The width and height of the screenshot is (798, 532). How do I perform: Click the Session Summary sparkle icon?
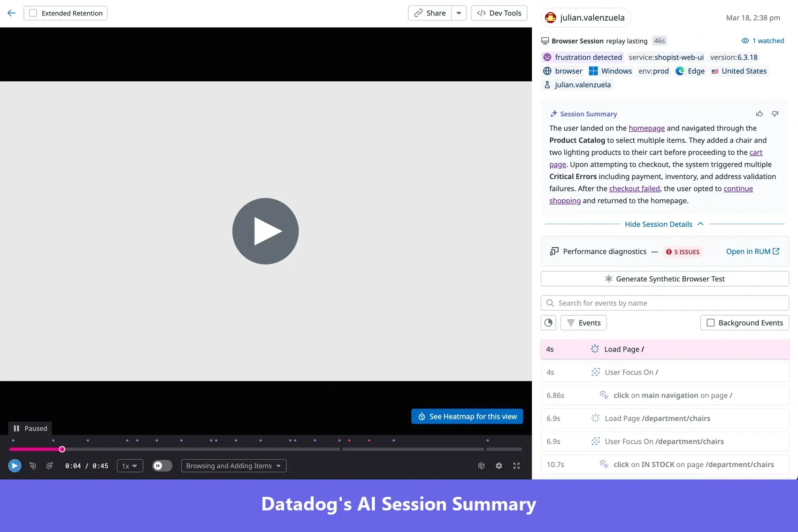coord(554,114)
